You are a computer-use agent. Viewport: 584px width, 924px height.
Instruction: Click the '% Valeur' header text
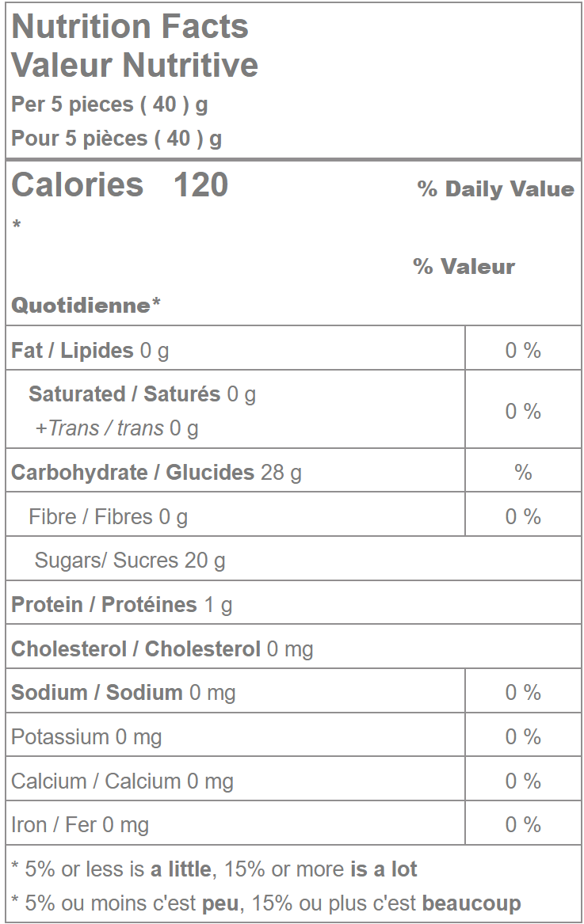[464, 267]
